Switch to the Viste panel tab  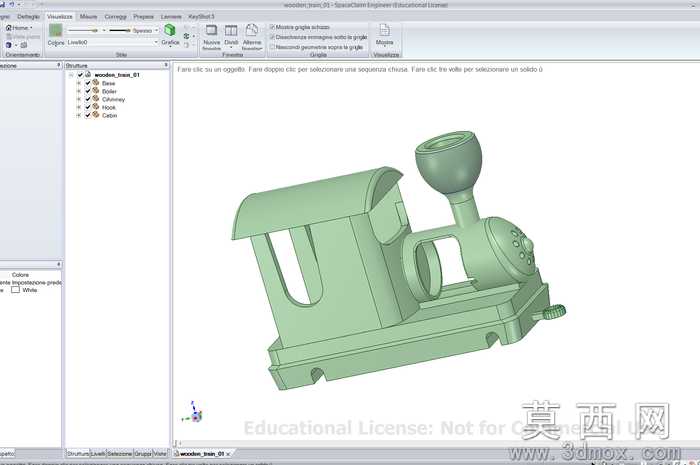pos(160,453)
